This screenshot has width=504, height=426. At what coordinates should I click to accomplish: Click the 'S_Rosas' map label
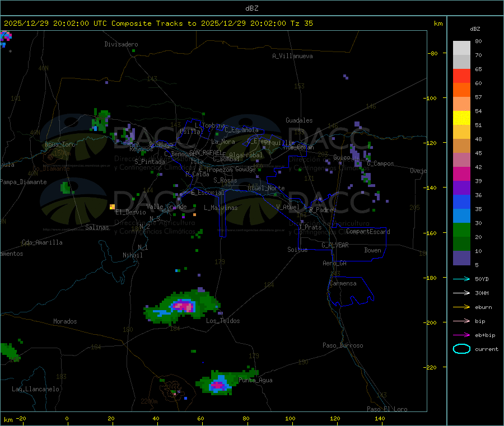click(225, 180)
